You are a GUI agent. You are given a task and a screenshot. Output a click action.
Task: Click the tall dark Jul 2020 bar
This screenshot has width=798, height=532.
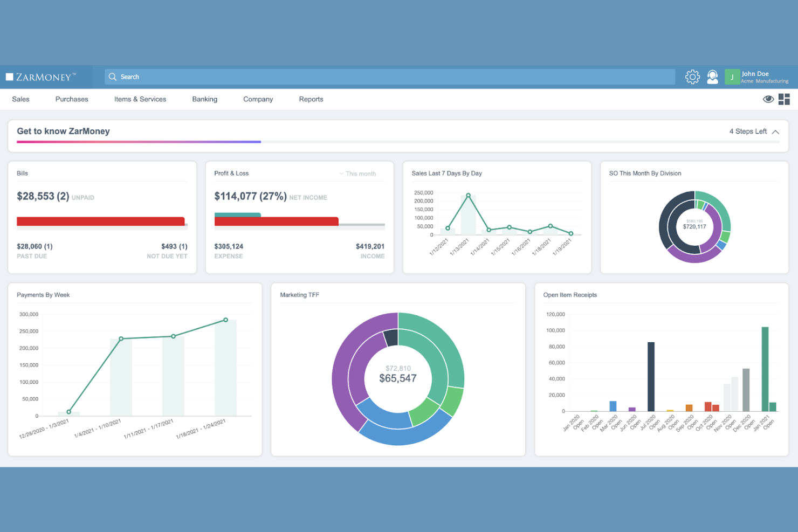pos(651,377)
